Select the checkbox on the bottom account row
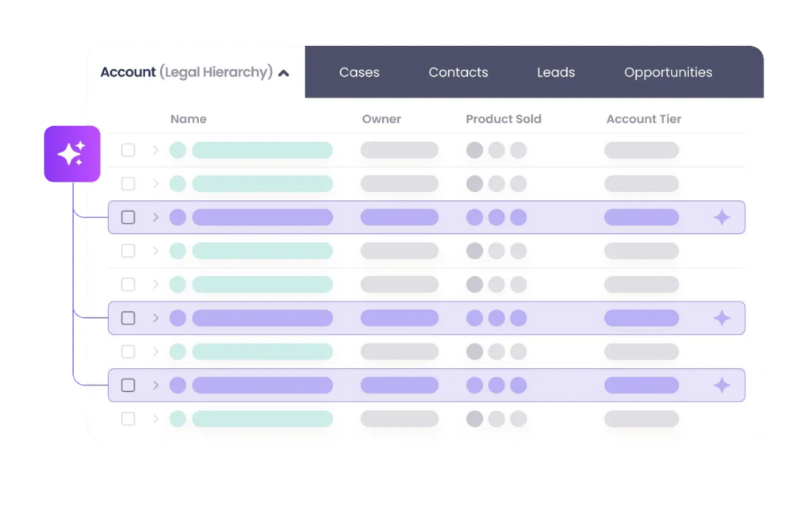This screenshot has height=522, width=812. pos(128,419)
